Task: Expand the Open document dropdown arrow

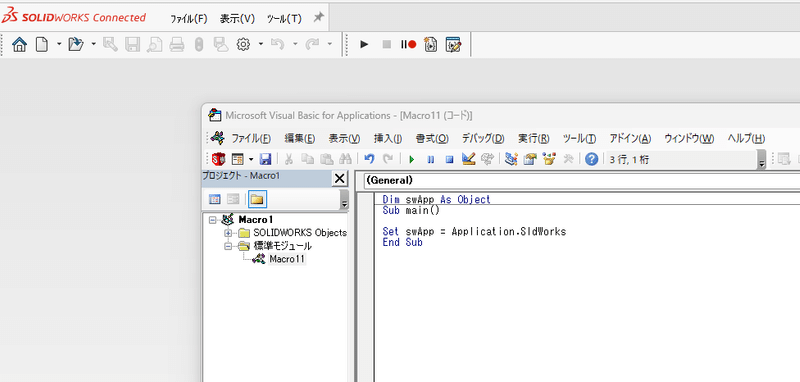Action: [93, 44]
